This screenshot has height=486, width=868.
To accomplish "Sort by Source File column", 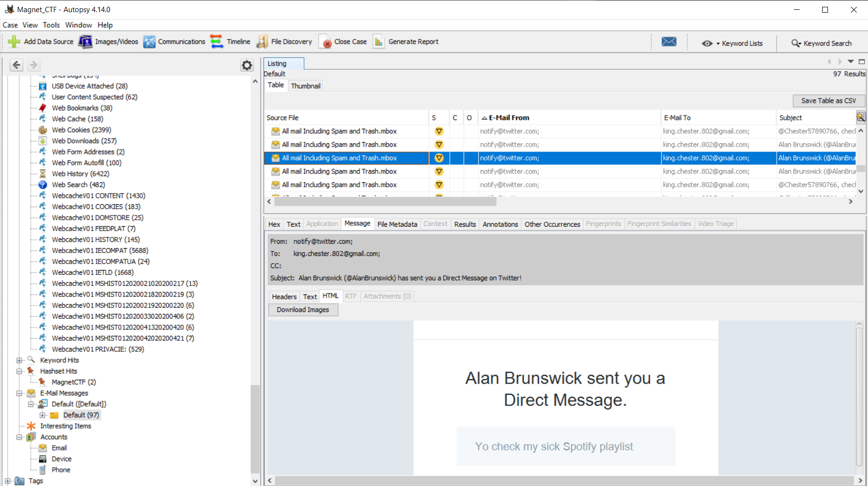I will pos(346,117).
